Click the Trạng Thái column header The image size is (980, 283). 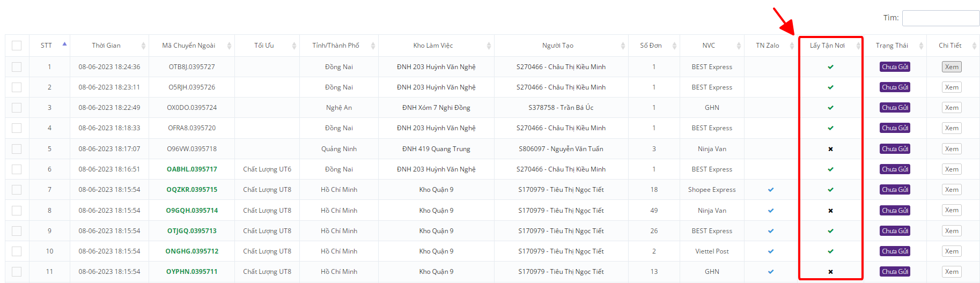(x=891, y=46)
